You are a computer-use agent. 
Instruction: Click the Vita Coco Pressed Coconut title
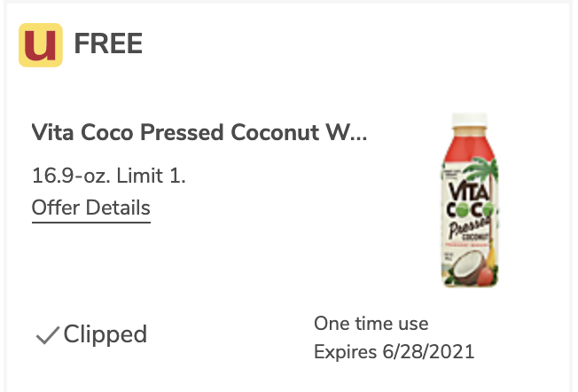pyautogui.click(x=199, y=132)
